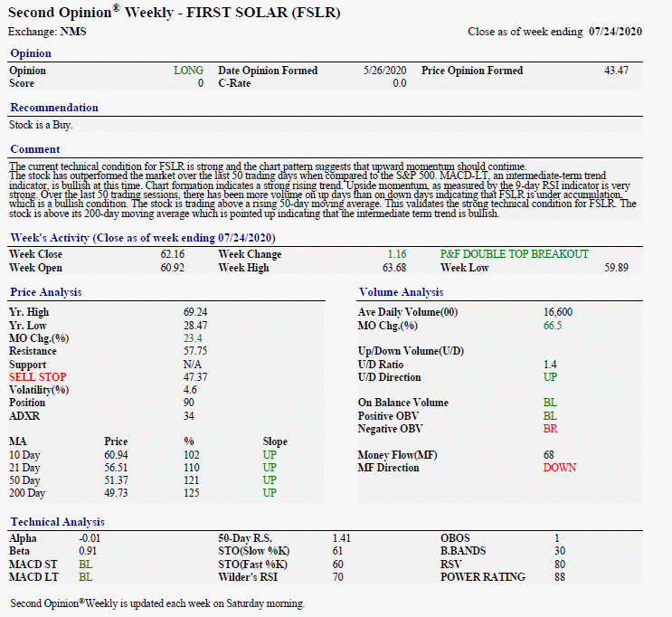The image size is (672, 617).
Task: Click the MACD LT value BL
Action: pyautogui.click(x=86, y=577)
